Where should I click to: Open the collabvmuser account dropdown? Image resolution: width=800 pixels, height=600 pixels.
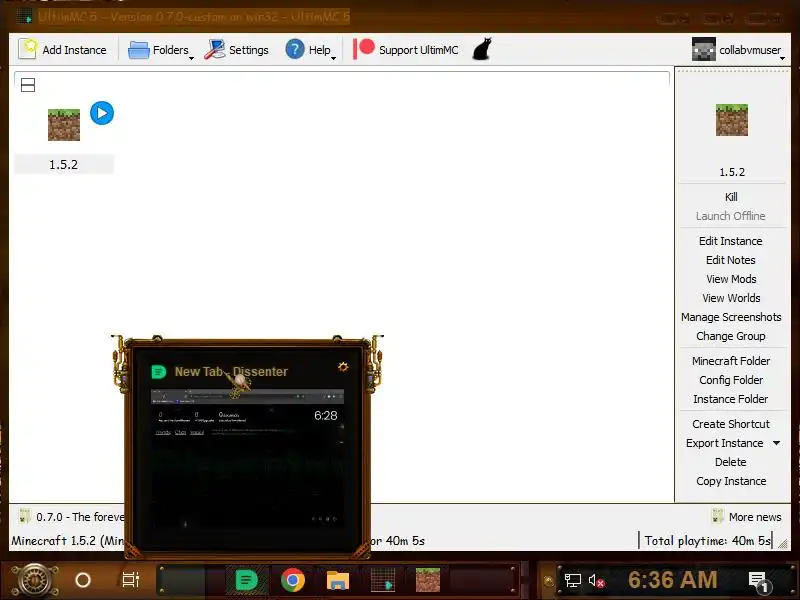coord(738,50)
